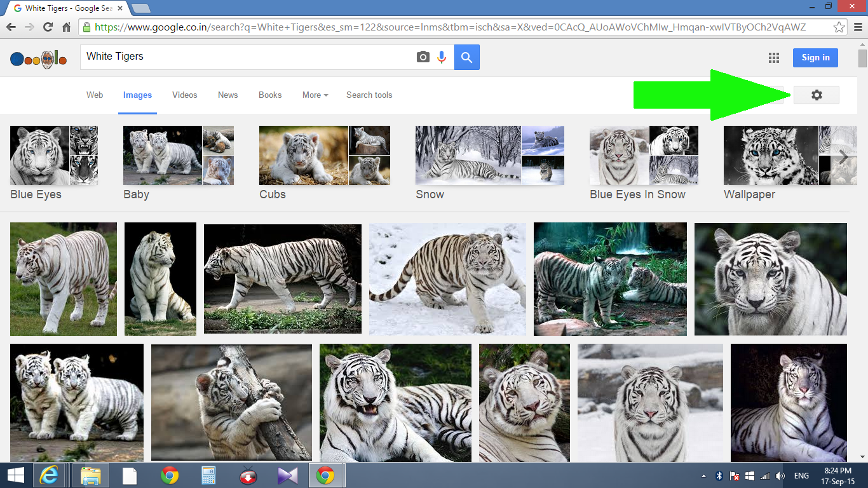868x488 pixels.
Task: Start a voice search with the microphone icon
Action: 442,57
